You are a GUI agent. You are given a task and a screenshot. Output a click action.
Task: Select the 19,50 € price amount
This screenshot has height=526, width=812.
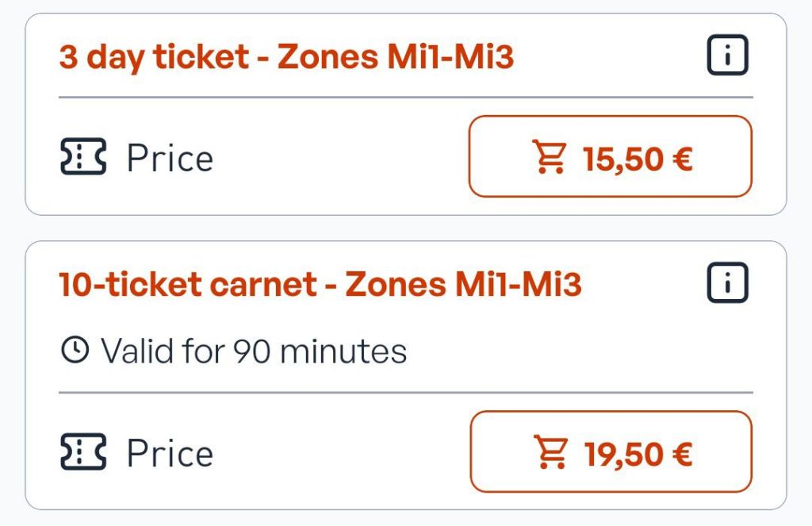[x=639, y=454]
